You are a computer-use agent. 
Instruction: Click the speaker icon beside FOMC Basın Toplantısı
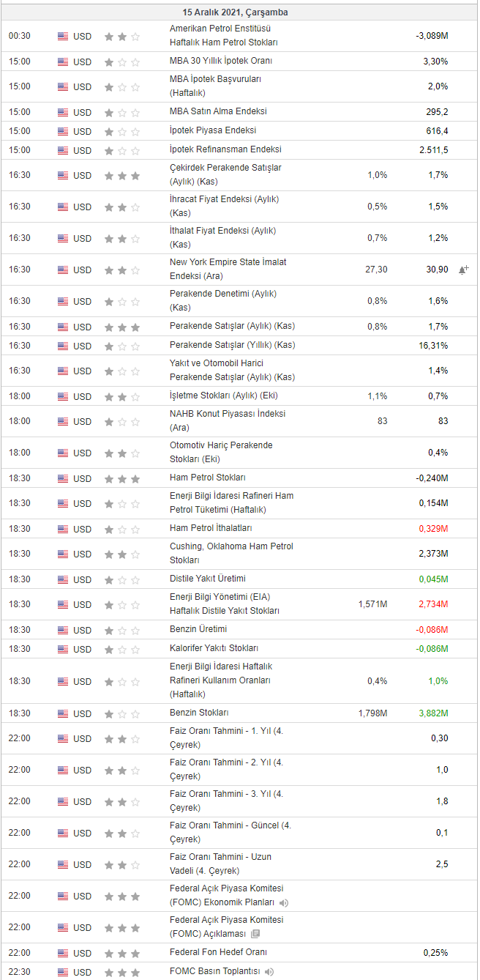(269, 972)
